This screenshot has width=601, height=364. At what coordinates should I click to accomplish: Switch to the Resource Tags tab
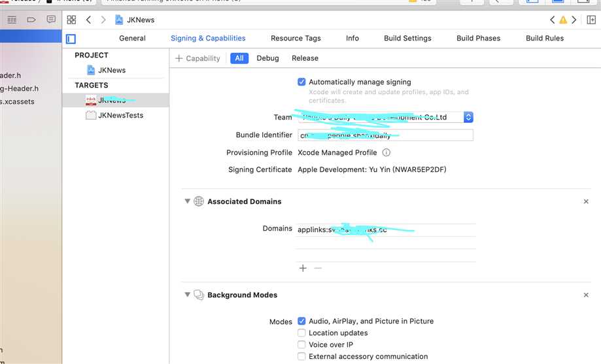[x=296, y=39]
